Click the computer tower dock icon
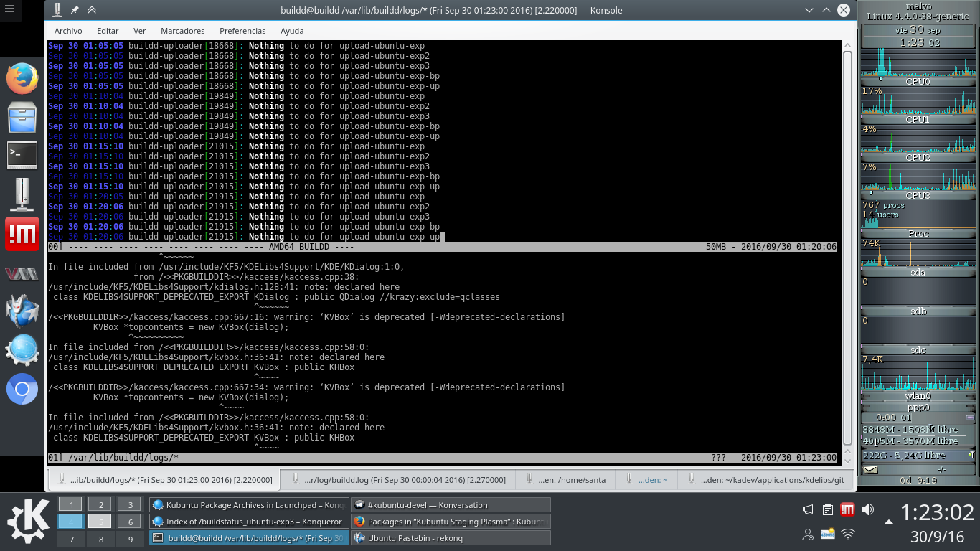Screen dimensions: 980x551 click(22, 194)
